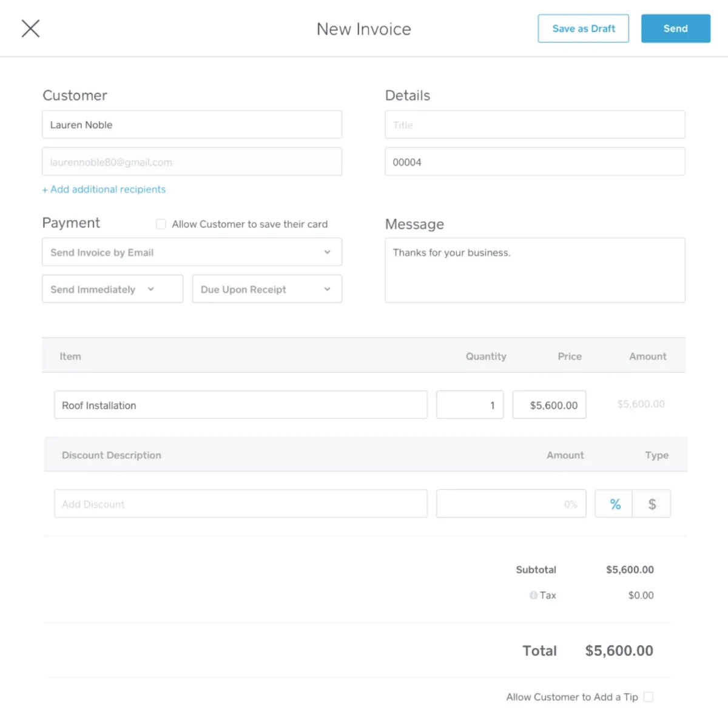Click the Add Discount description field
The image size is (728, 724).
[x=240, y=504]
